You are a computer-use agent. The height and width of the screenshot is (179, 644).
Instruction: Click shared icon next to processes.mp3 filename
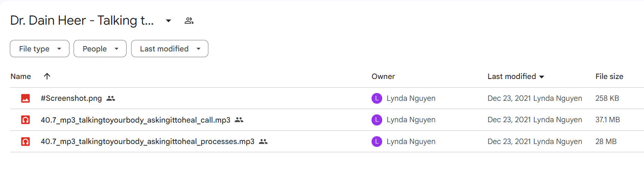pos(263,142)
